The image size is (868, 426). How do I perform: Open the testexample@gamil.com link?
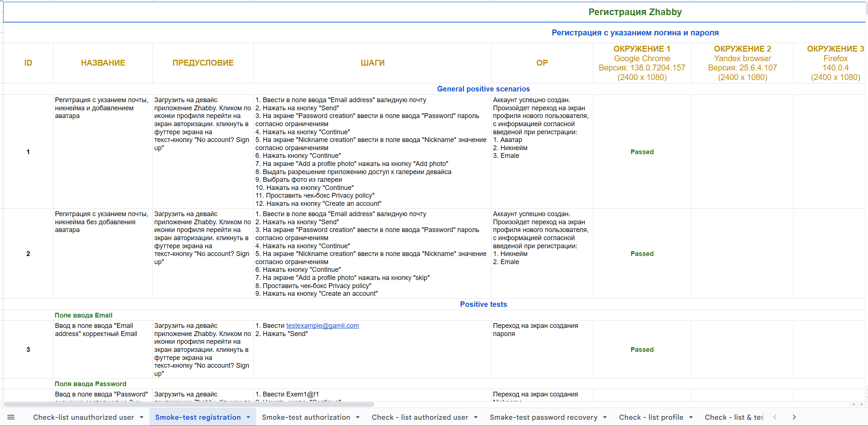coord(322,326)
